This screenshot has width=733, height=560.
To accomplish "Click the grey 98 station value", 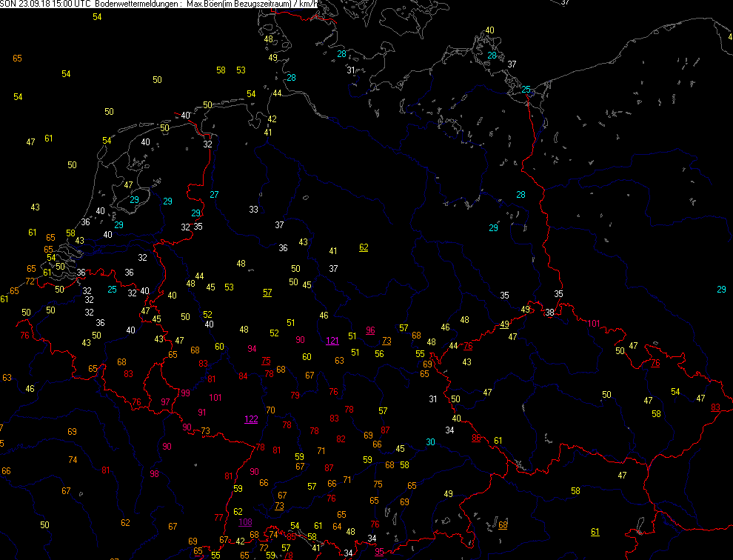I will [x=154, y=474].
